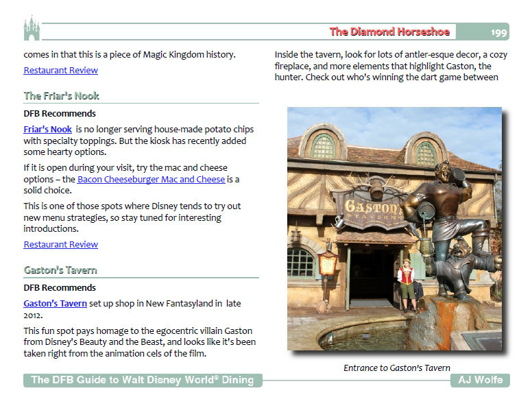Viewport: 532px width, 408px height.
Task: Click the AJ Wolfe author label in the footer
Action: pyautogui.click(x=480, y=380)
